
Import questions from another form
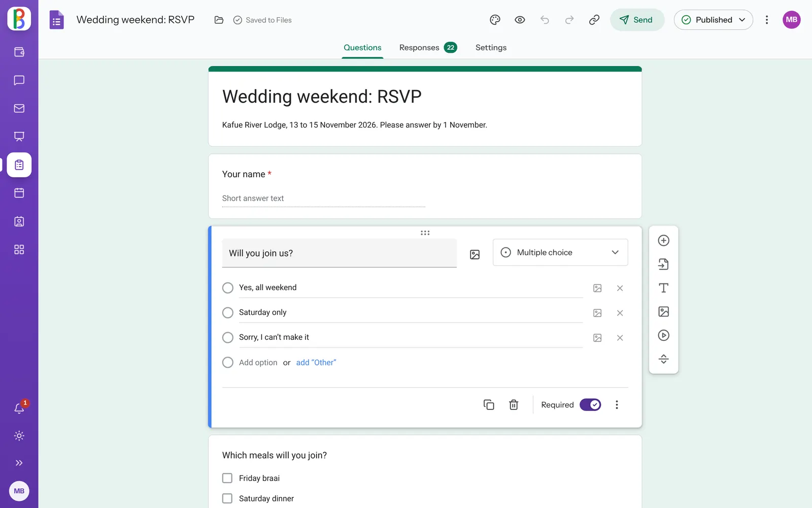[663, 264]
